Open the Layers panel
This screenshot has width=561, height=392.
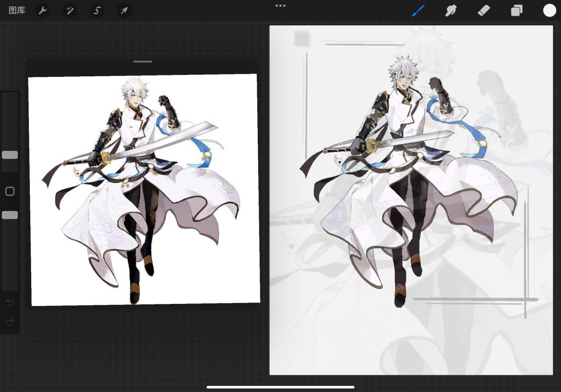[517, 11]
